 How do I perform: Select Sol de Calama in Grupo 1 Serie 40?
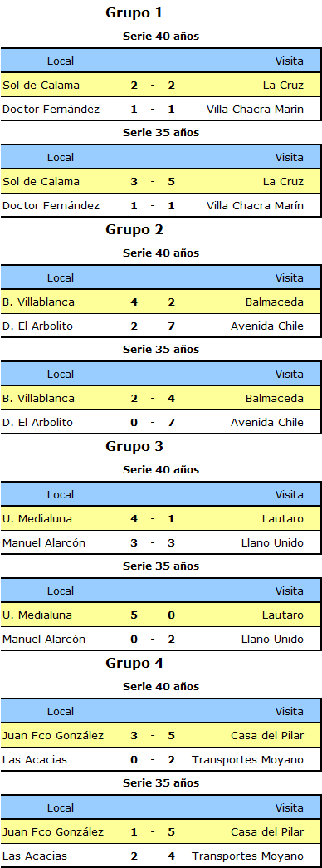point(41,86)
